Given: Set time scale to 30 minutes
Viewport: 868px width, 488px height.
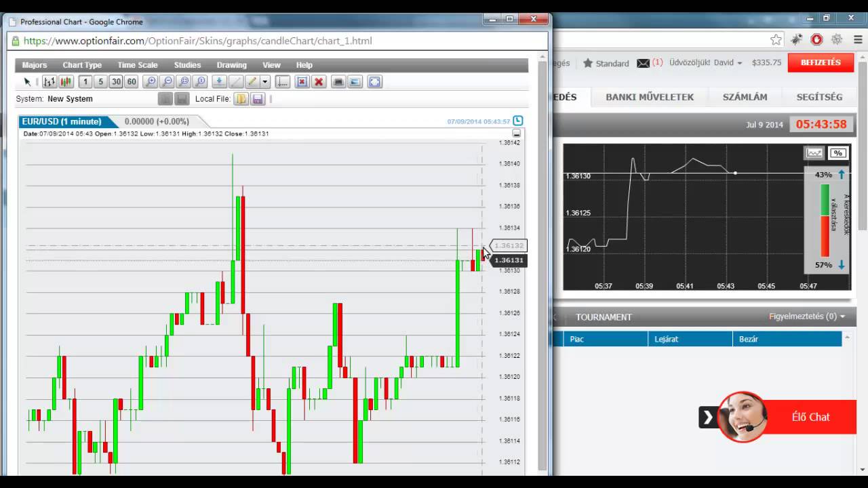Looking at the screenshot, I should [116, 82].
